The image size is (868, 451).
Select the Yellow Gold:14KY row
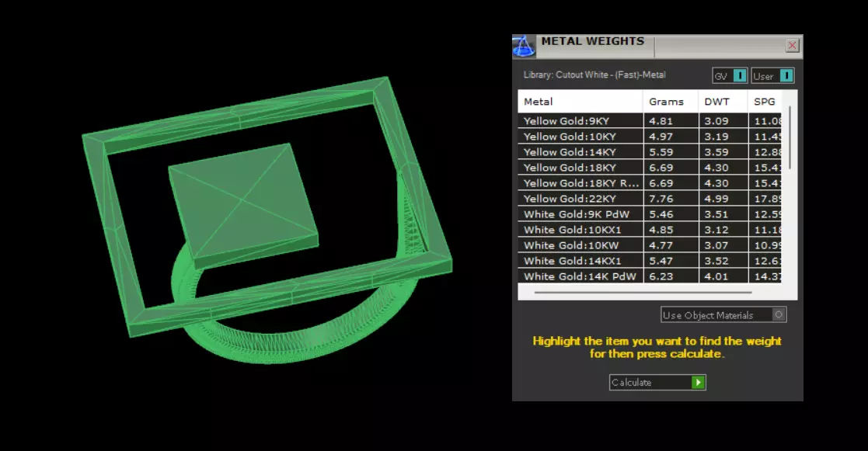click(x=650, y=151)
